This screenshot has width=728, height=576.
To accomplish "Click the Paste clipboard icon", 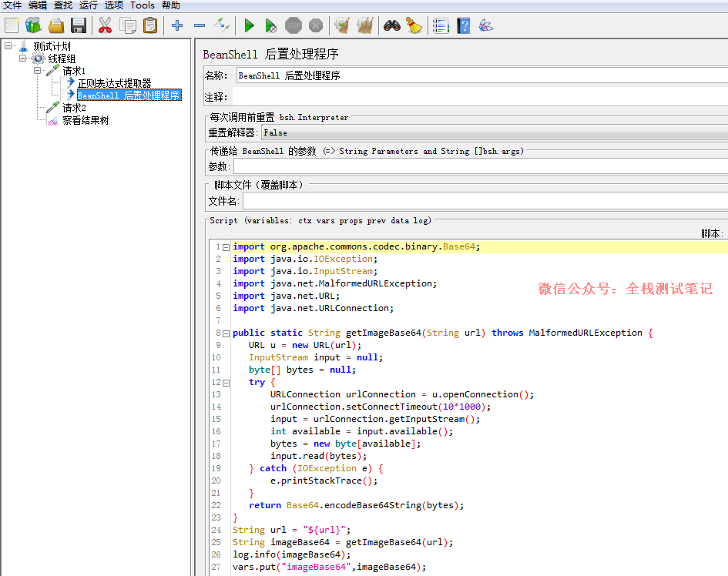I will 150,25.
